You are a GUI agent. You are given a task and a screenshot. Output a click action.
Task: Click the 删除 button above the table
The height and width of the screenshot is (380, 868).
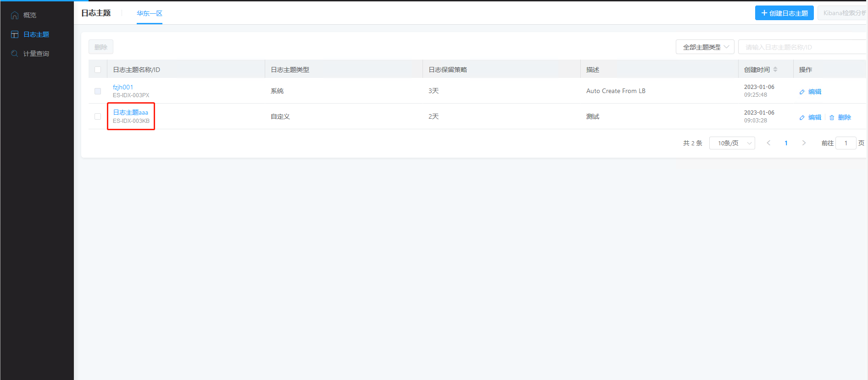101,47
